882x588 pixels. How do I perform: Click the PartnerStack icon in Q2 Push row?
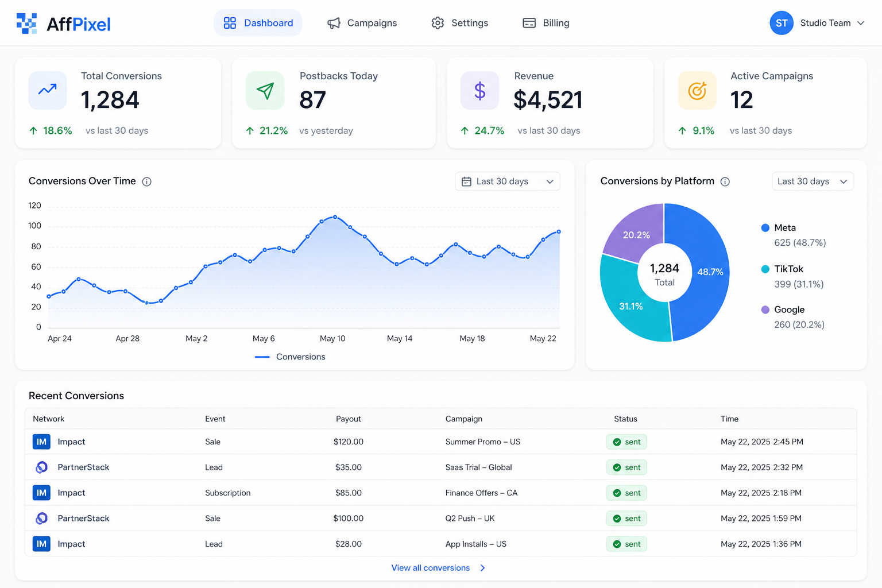(41, 519)
